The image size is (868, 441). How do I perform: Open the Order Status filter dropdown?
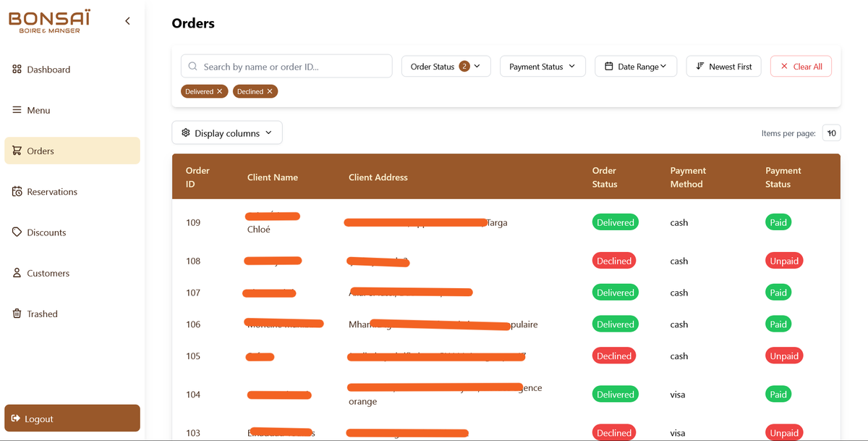pyautogui.click(x=446, y=66)
